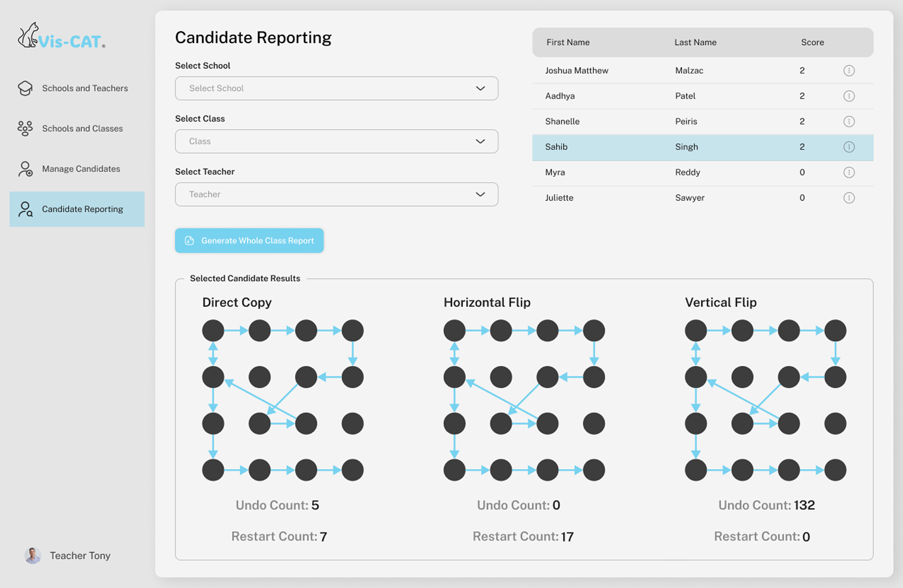Click the Schools and Classes group icon
This screenshot has height=588, width=903.
coord(25,128)
